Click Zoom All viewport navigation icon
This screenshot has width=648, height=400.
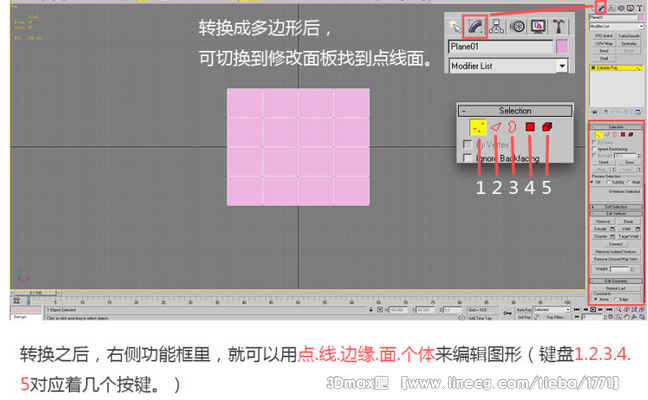coord(627,310)
